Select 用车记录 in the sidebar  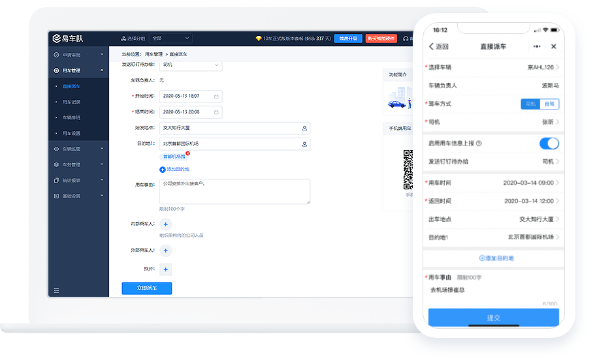pos(71,102)
